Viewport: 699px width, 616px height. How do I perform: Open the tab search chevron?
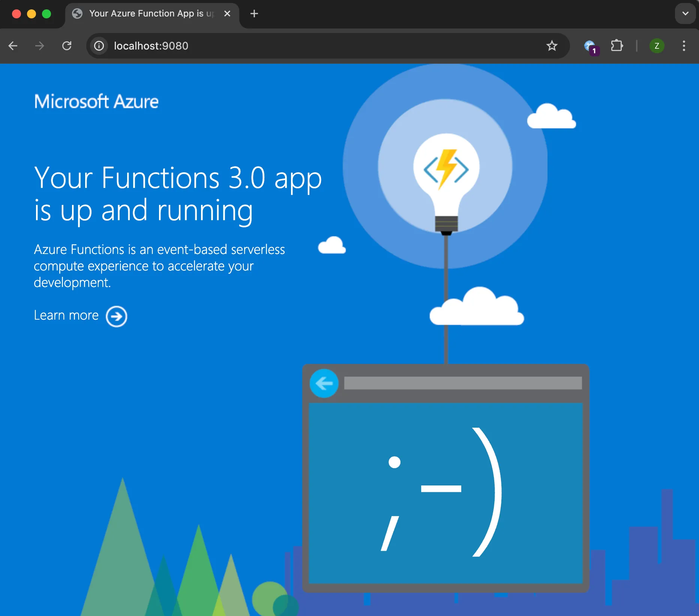[x=685, y=14]
